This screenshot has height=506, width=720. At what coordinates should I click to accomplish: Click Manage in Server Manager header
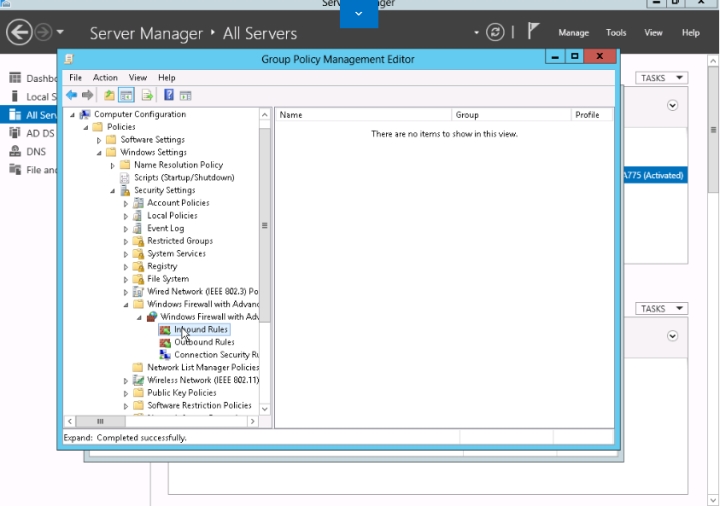573,33
